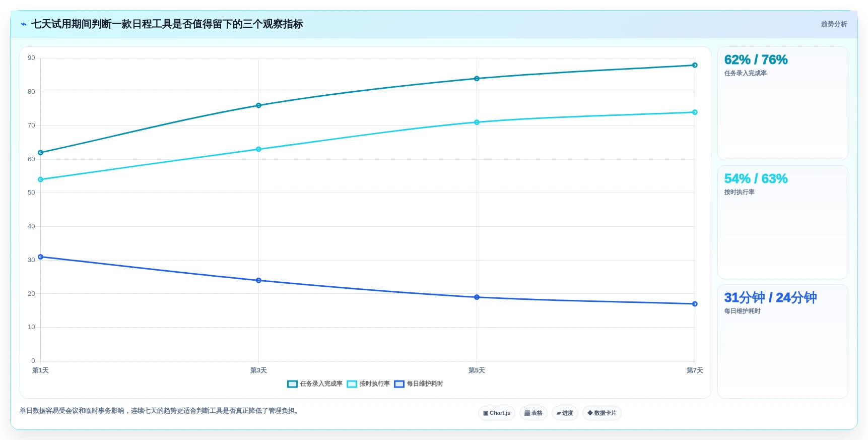Select the 第5天 point on 任务录入完成率 line
Image resolution: width=868 pixels, height=440 pixels.
click(477, 79)
